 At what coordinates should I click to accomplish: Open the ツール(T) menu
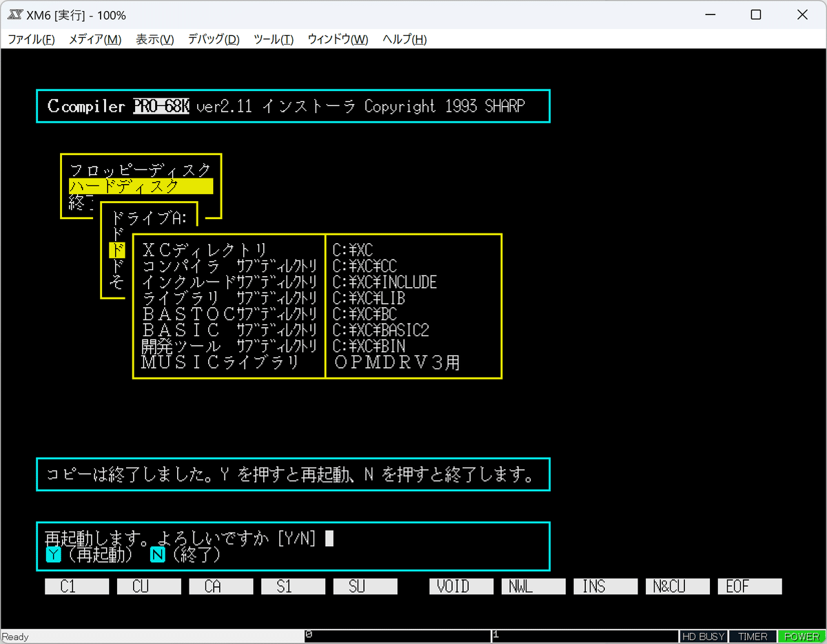pyautogui.click(x=274, y=39)
